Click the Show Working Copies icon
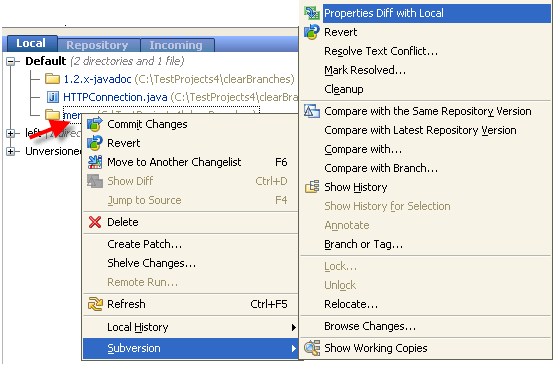556x365 pixels. pos(312,348)
